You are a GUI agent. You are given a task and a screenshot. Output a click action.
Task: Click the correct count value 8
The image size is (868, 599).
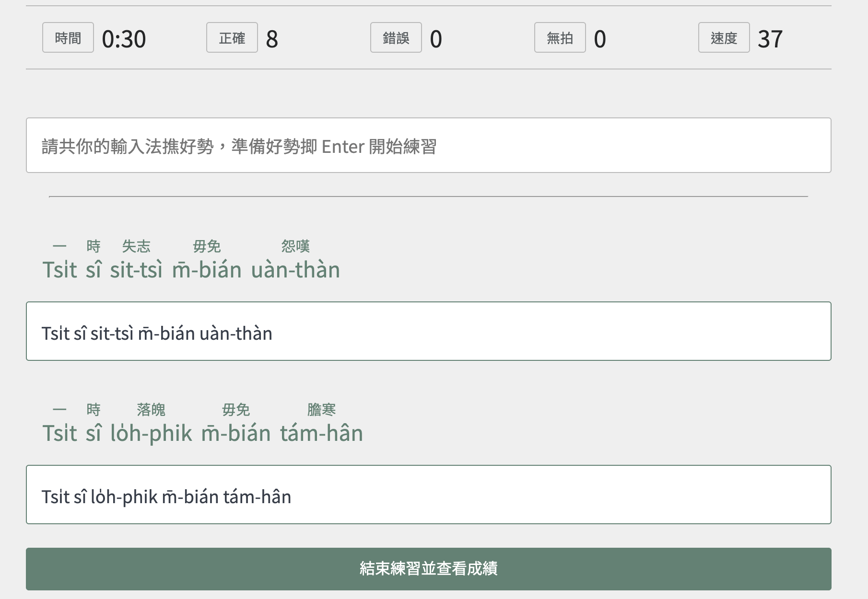[x=272, y=39]
